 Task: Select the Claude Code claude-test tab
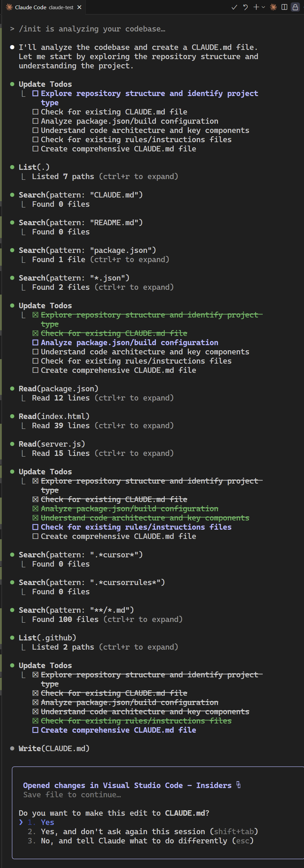click(x=44, y=7)
